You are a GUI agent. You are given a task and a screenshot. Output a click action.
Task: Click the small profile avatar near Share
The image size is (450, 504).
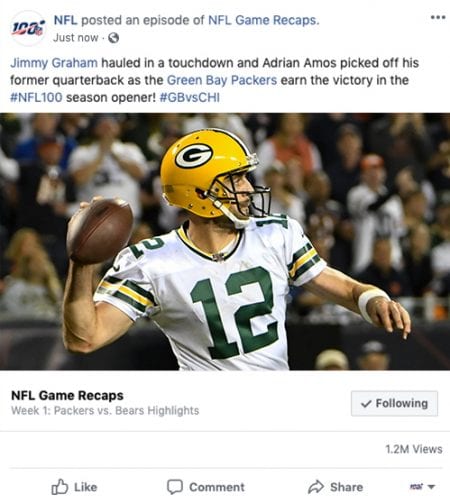[x=417, y=487]
